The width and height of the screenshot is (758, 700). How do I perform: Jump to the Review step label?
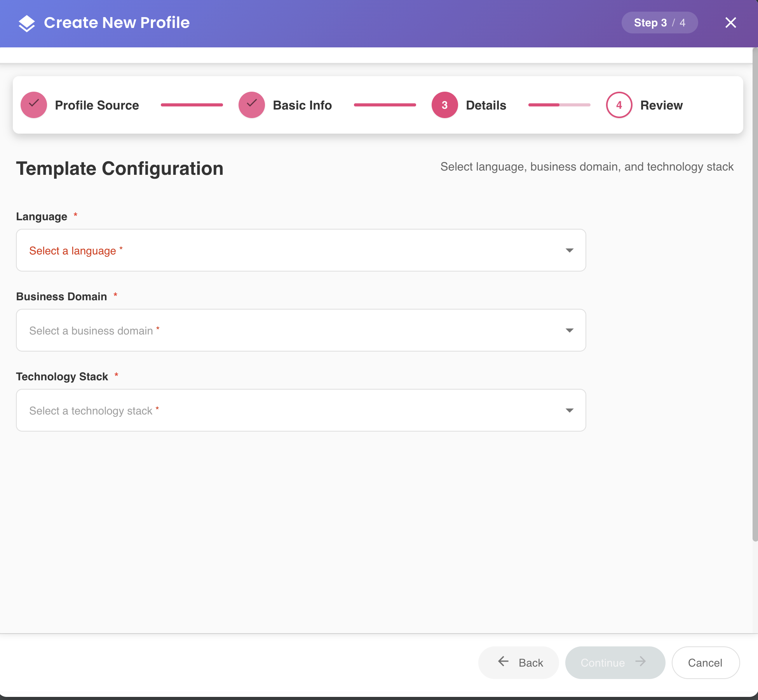661,105
